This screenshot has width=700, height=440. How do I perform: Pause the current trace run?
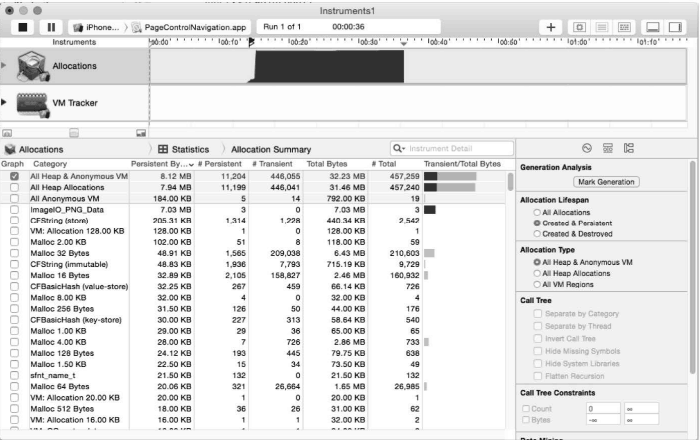pos(50,27)
